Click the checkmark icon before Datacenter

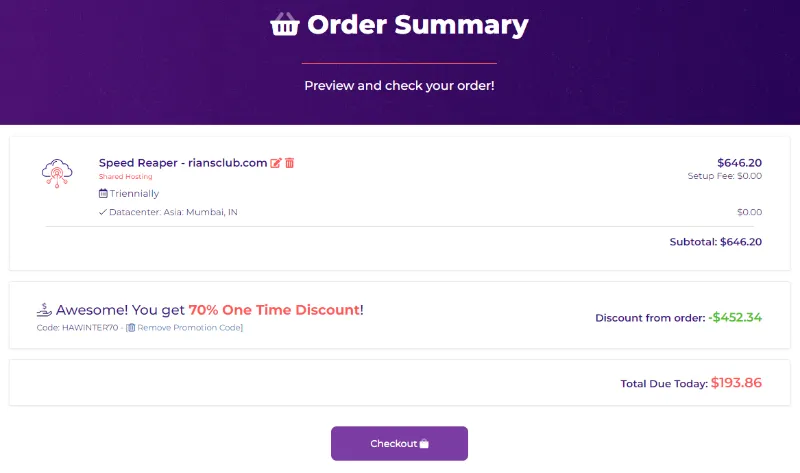pos(103,212)
